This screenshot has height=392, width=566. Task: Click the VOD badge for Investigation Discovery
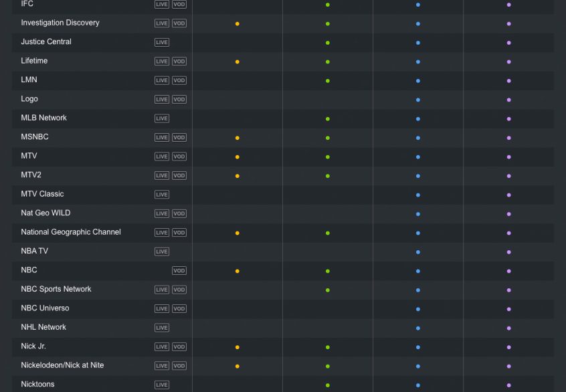[179, 23]
